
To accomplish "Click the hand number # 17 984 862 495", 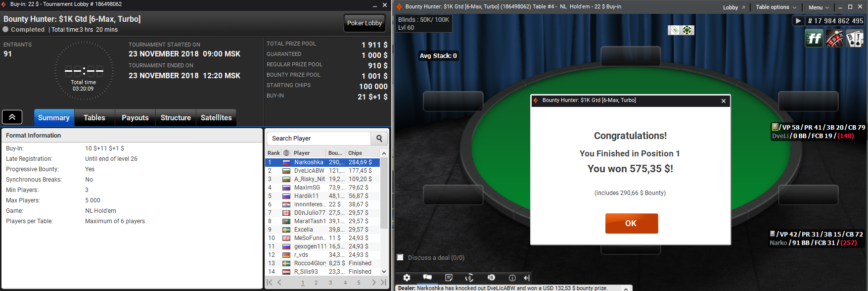I will click(835, 21).
